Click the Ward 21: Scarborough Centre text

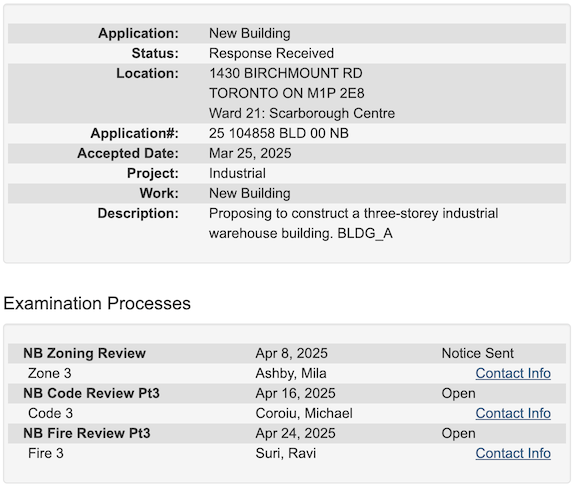pyautogui.click(x=302, y=113)
